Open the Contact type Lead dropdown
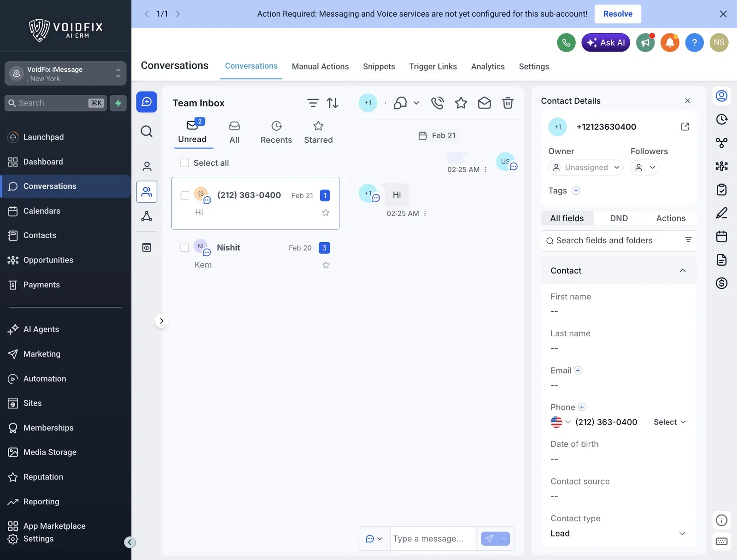This screenshot has width=737, height=560. 619,533
